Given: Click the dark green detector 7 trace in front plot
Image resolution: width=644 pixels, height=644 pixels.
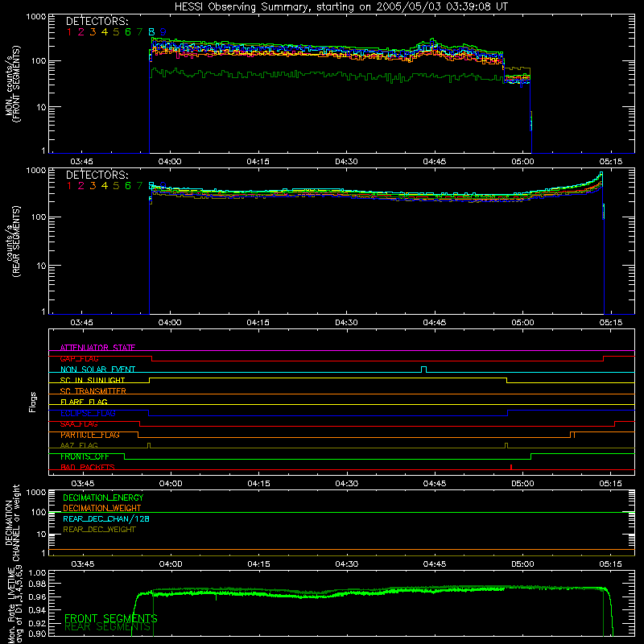Looking at the screenshot, I should click(328, 75).
